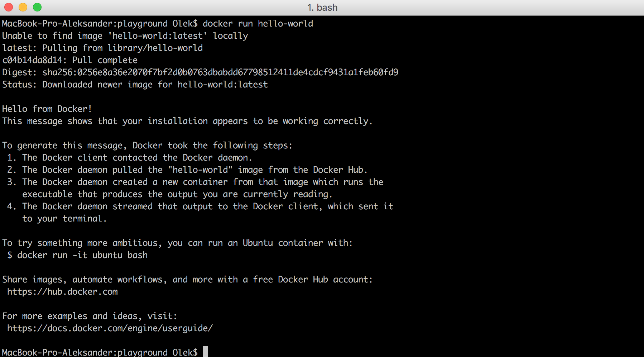The width and height of the screenshot is (644, 357).
Task: Click the 'docker run hello-world' command text
Action: click(x=258, y=23)
